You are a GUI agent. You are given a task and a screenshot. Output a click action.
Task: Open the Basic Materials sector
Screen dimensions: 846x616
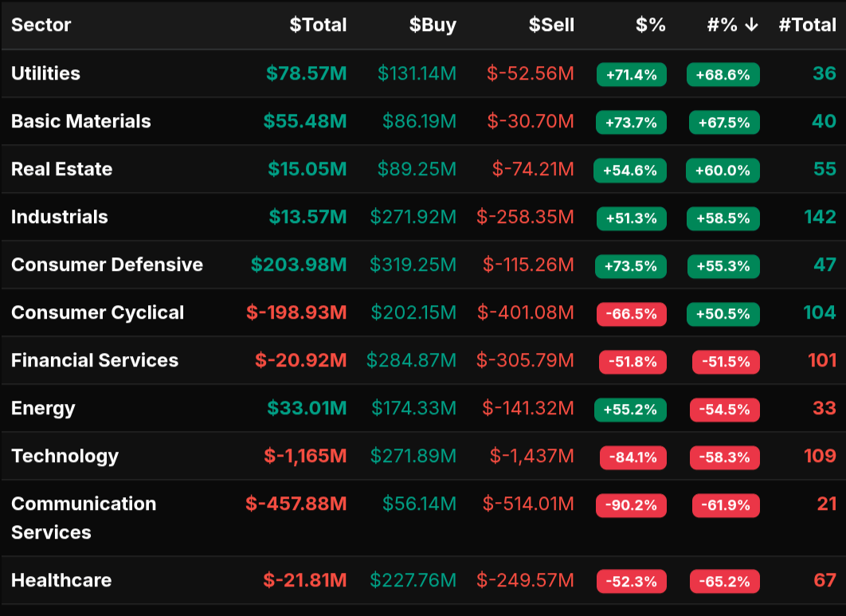(x=81, y=121)
